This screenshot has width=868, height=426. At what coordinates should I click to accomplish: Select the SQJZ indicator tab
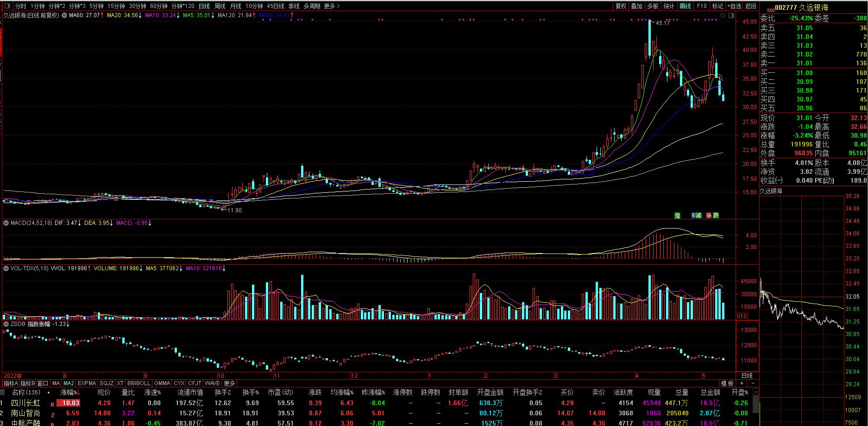click(x=107, y=383)
